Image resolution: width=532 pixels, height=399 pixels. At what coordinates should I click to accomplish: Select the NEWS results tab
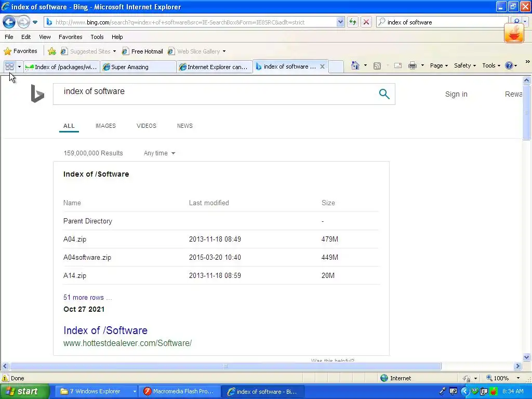coord(184,126)
